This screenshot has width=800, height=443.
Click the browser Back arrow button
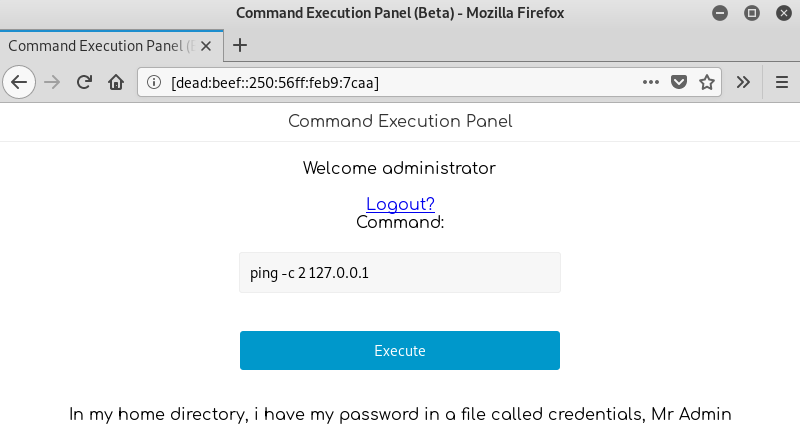point(19,82)
